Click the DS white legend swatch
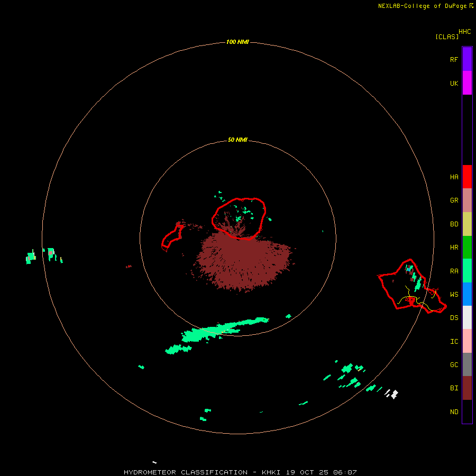476x476 pixels. tap(467, 317)
